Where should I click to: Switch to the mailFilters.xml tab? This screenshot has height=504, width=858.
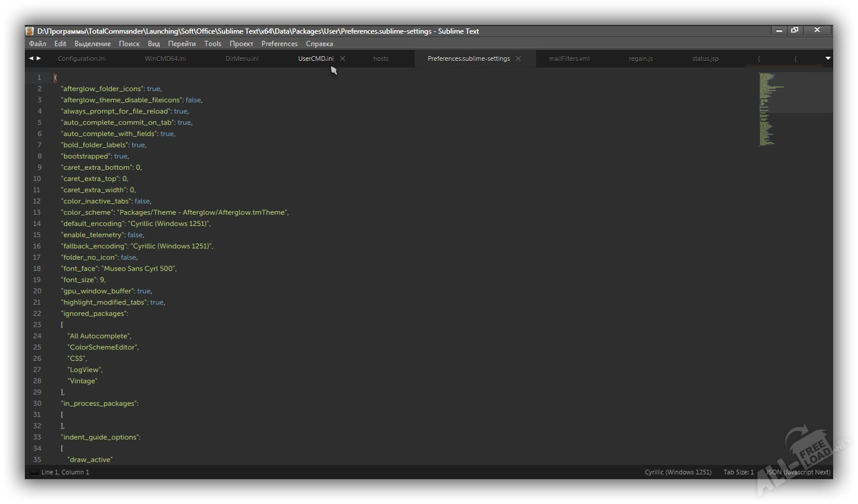(569, 59)
